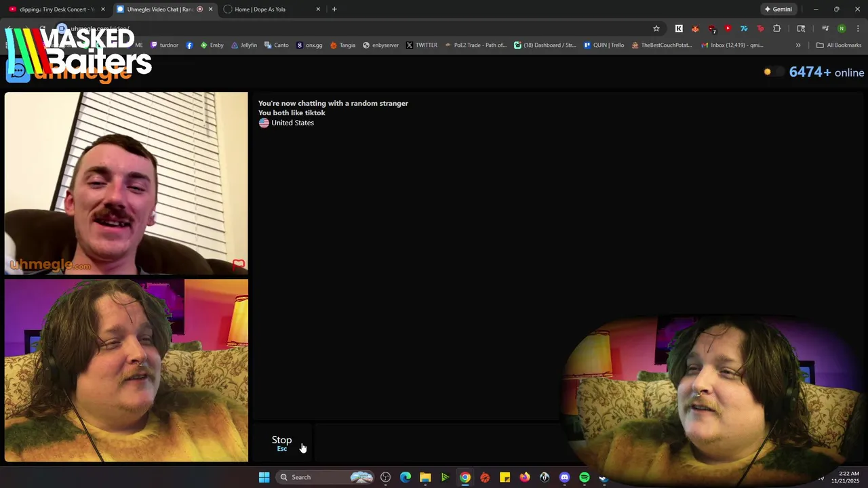Open the TWITTER bookmark
The image size is (868, 488).
tap(421, 45)
